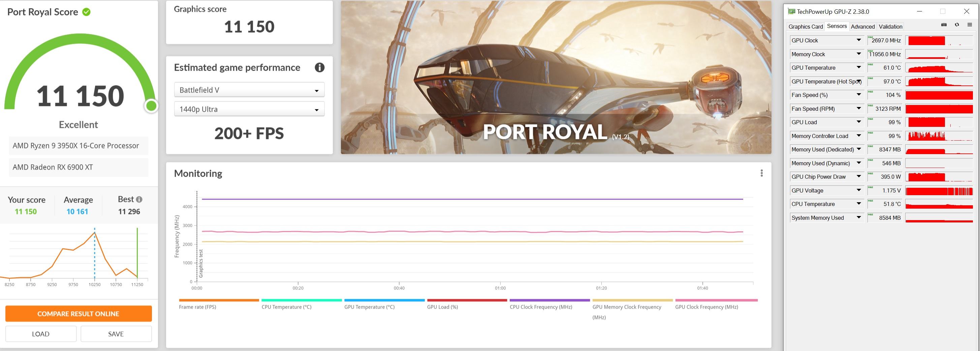Expand the CPU Temperature sensor dropdown
This screenshot has height=351, width=980.
pyautogui.click(x=859, y=204)
